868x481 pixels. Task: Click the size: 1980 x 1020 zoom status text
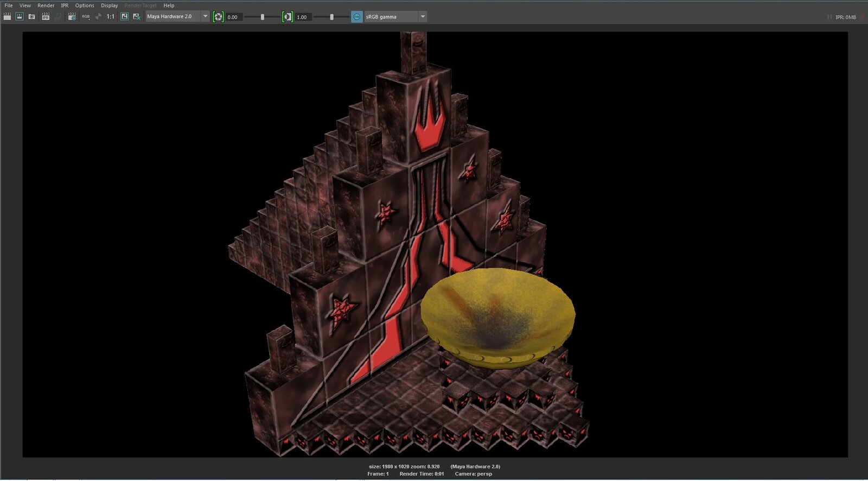404,466
